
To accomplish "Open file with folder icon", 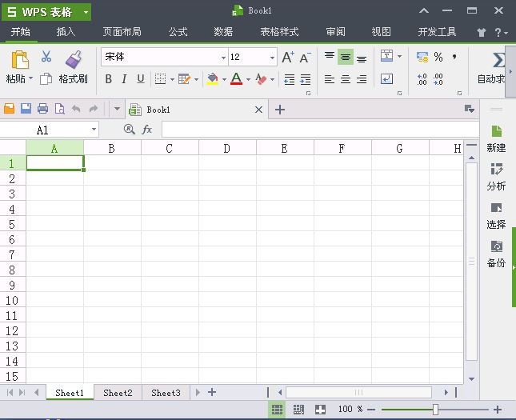I will (10, 108).
